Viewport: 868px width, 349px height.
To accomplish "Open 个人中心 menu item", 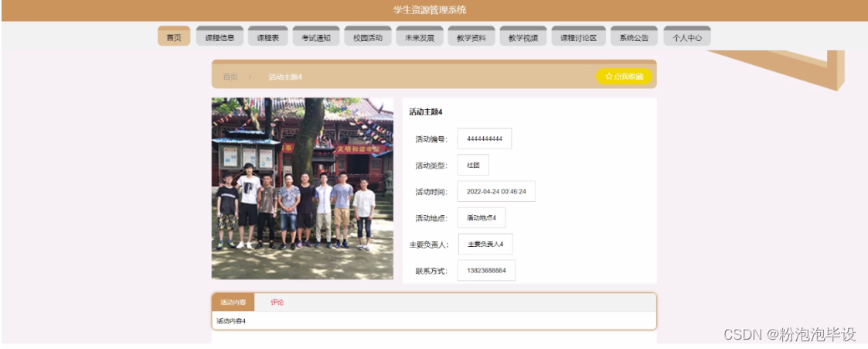I will 687,36.
